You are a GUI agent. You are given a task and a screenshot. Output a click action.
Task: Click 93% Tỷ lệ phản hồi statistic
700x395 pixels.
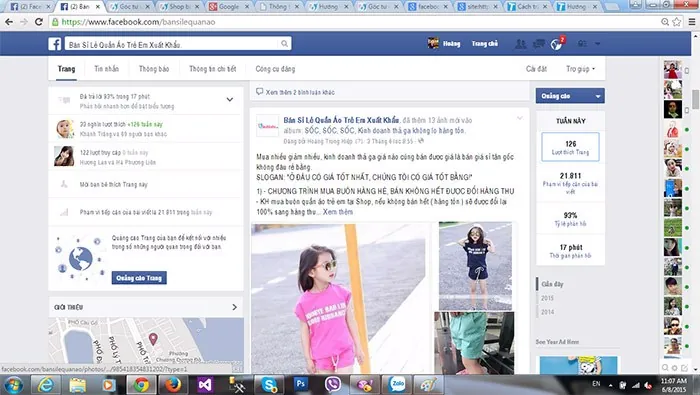click(570, 219)
